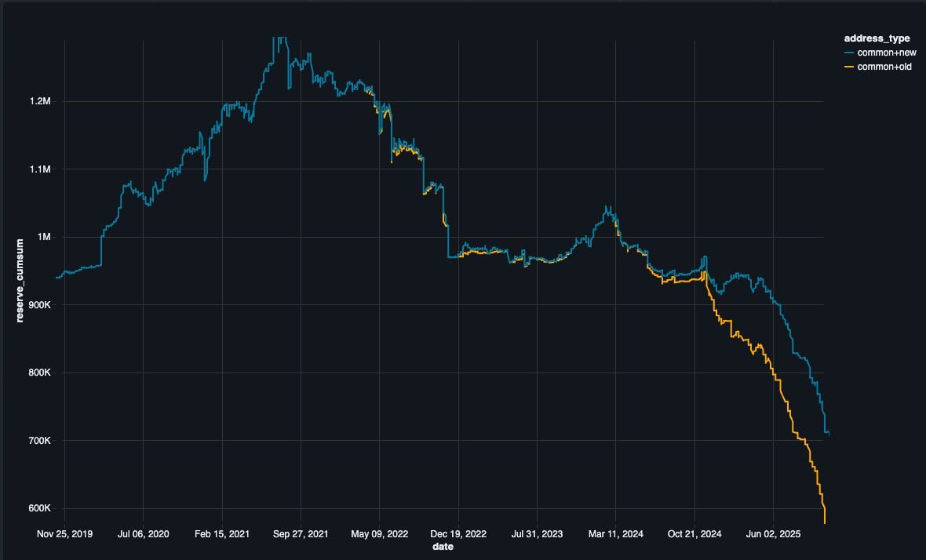This screenshot has width=926, height=560.
Task: Click the Nov 25, 2019 x-axis label
Action: pyautogui.click(x=65, y=534)
